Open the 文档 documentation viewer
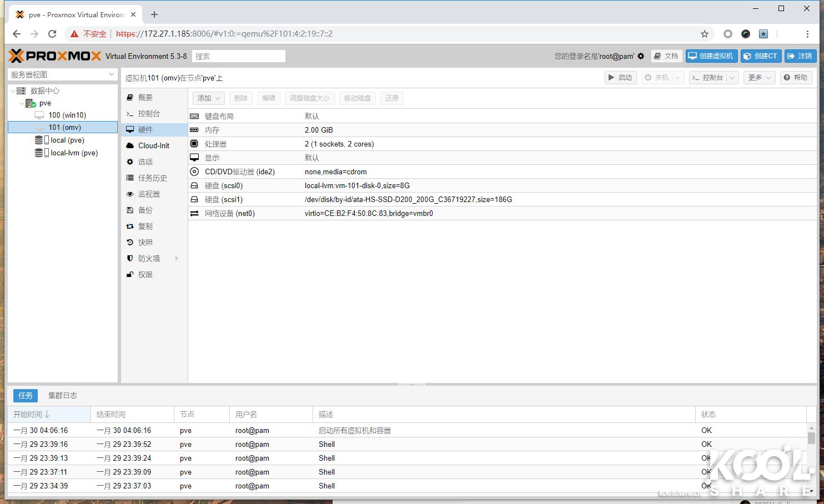824x504 pixels. pos(666,56)
